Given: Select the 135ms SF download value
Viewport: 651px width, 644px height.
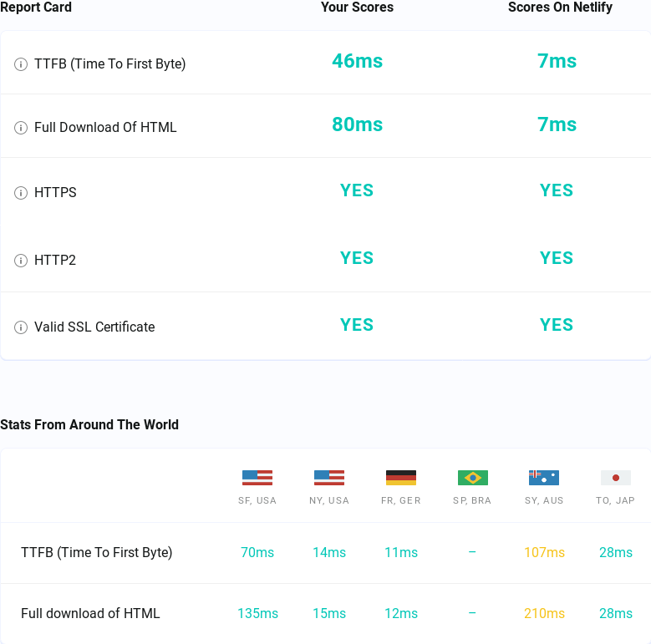Looking at the screenshot, I should [257, 613].
